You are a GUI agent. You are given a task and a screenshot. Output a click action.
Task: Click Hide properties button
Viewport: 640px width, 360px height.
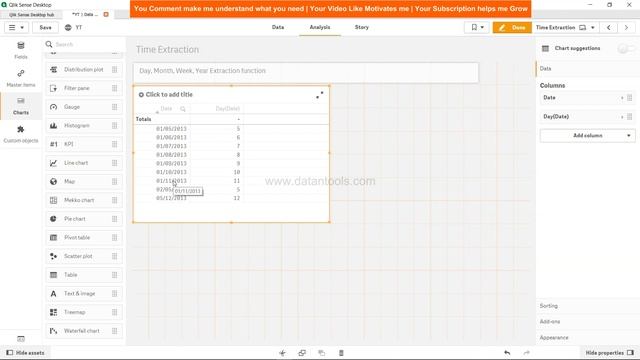pyautogui.click(x=609, y=353)
